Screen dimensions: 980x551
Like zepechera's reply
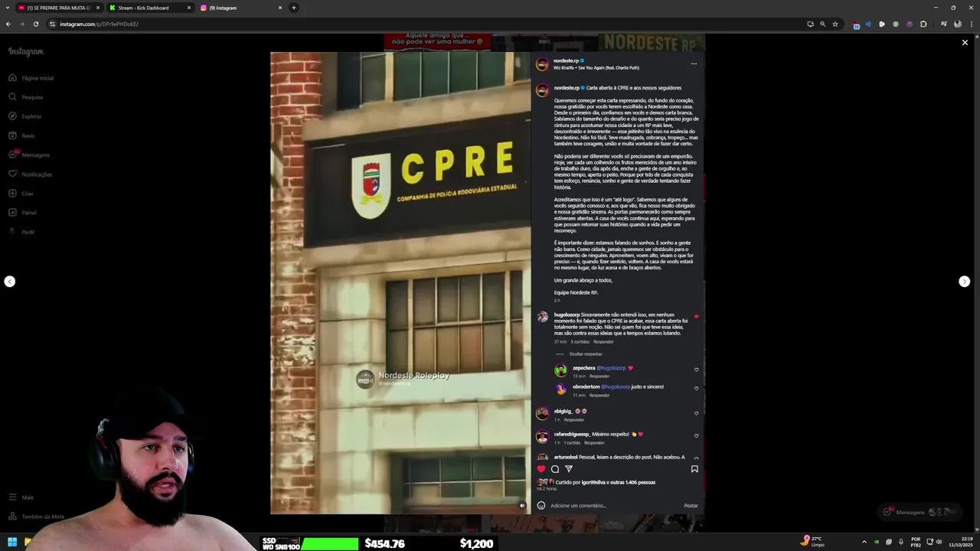696,370
